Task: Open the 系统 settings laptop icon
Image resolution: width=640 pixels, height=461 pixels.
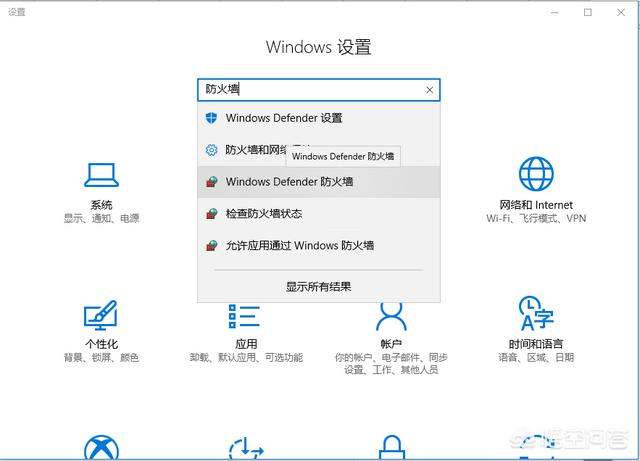Action: click(x=101, y=175)
